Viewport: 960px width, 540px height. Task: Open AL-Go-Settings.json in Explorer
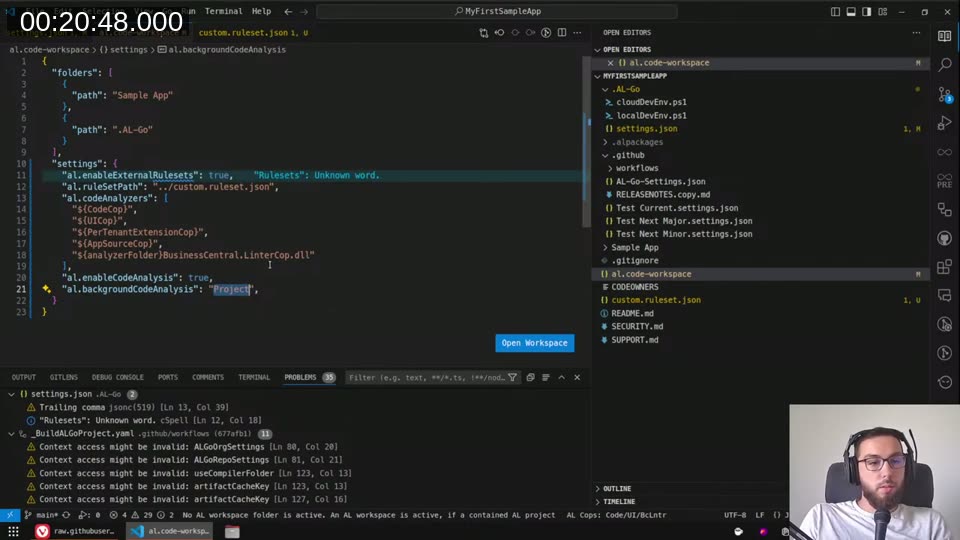click(661, 182)
